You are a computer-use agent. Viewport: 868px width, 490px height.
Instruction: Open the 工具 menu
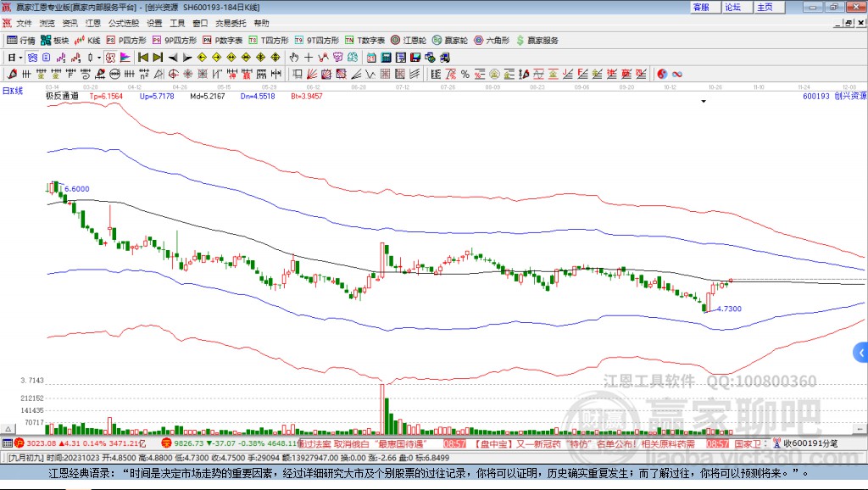coord(177,23)
